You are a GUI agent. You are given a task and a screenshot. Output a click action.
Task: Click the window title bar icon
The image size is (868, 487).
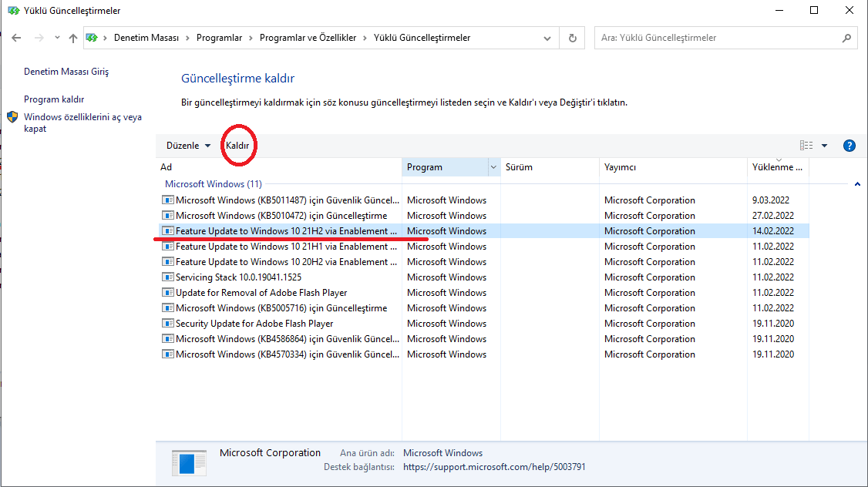tap(13, 11)
